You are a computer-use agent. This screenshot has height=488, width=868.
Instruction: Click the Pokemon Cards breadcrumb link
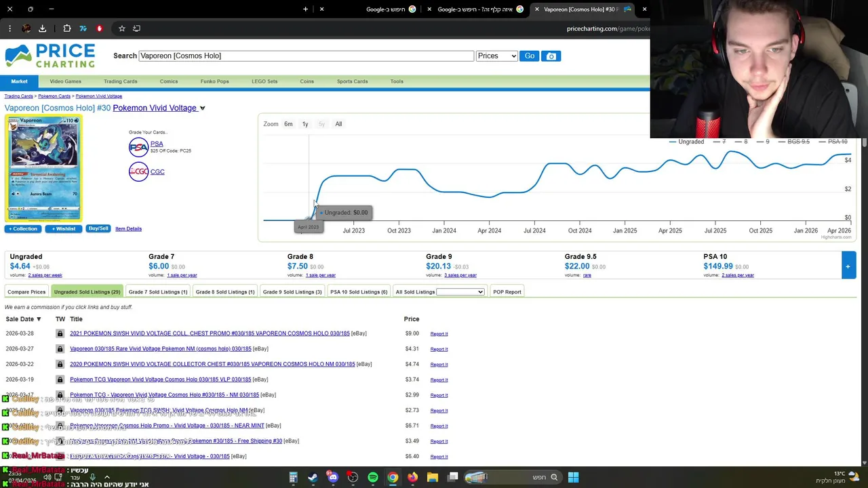click(x=54, y=96)
